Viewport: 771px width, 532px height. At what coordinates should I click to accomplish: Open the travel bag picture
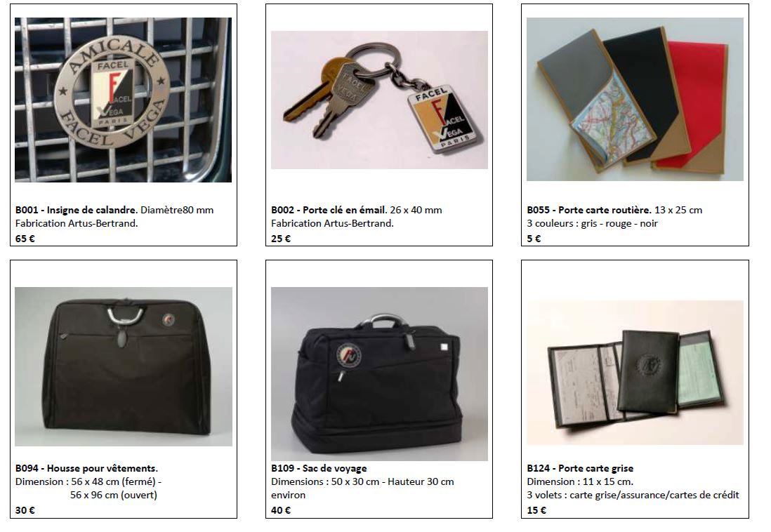379,374
